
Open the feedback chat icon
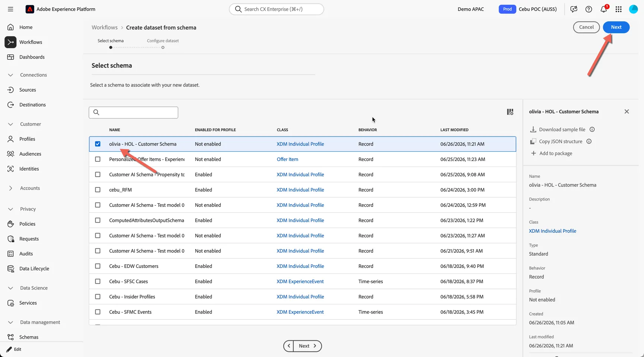574,9
